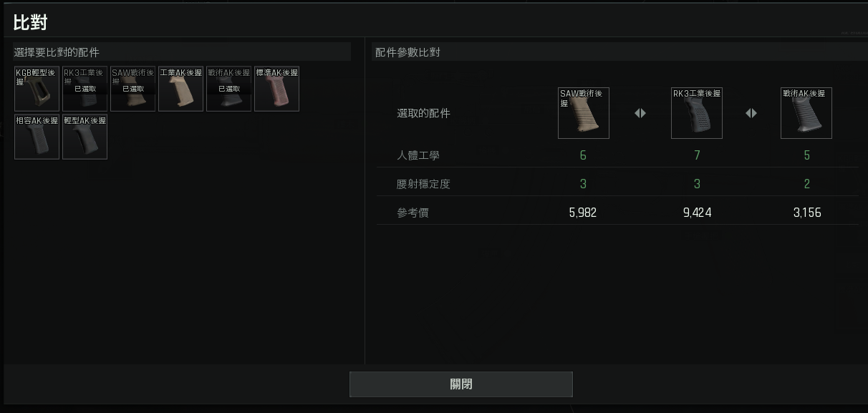Click SAW戰術後握 thumbnail in comparison panel
Viewport: 868px width, 413px height.
coord(584,113)
